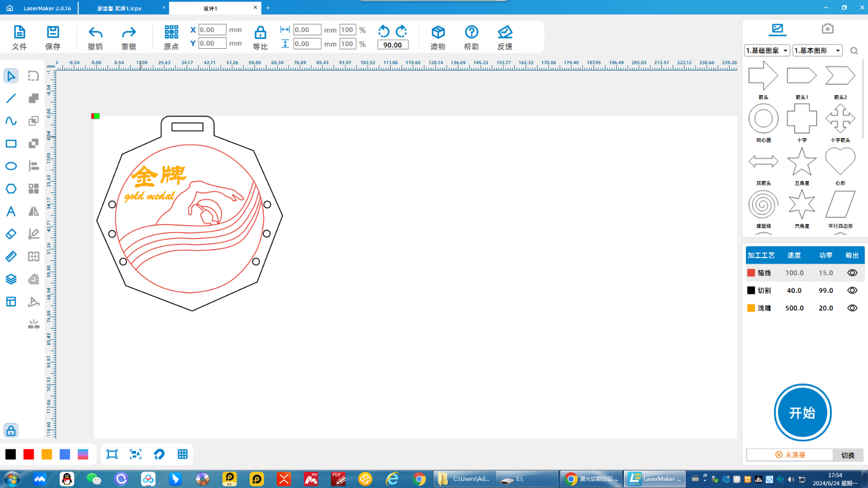Click the 造物 cube icon
868x488 pixels.
(x=438, y=33)
